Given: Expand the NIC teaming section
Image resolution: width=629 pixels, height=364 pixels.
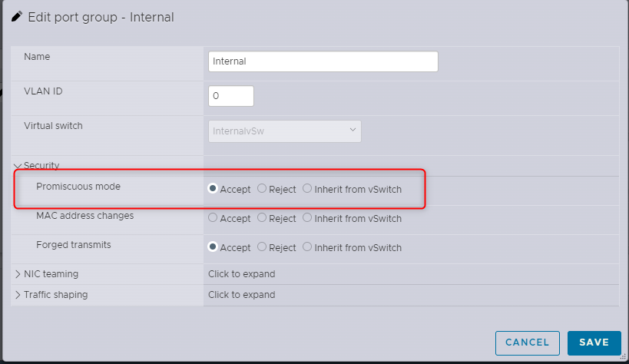Looking at the screenshot, I should click(x=18, y=274).
